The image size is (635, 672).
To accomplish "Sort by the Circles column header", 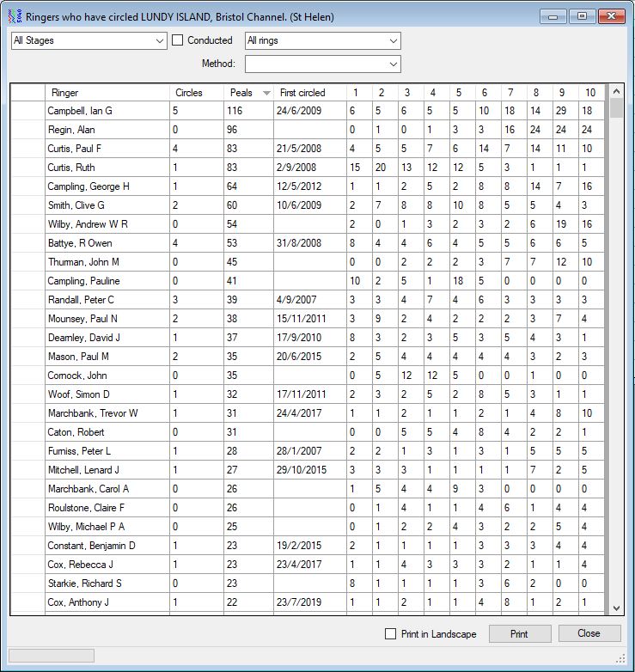I will [196, 93].
